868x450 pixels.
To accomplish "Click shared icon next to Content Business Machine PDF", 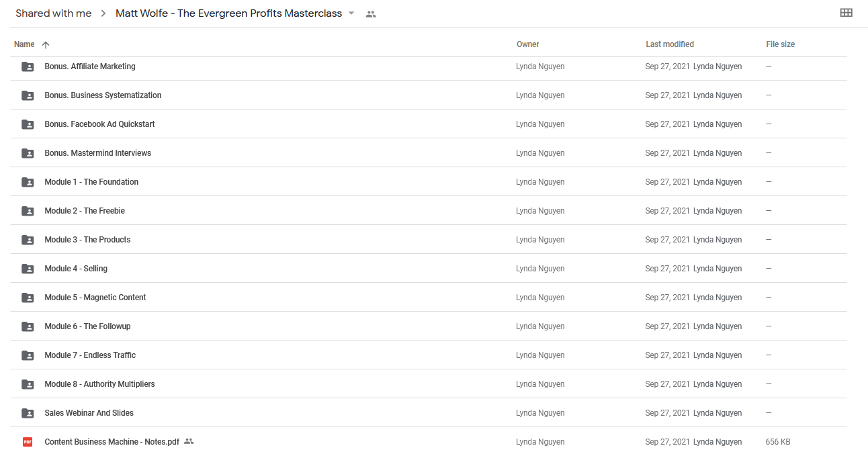I will pyautogui.click(x=189, y=441).
